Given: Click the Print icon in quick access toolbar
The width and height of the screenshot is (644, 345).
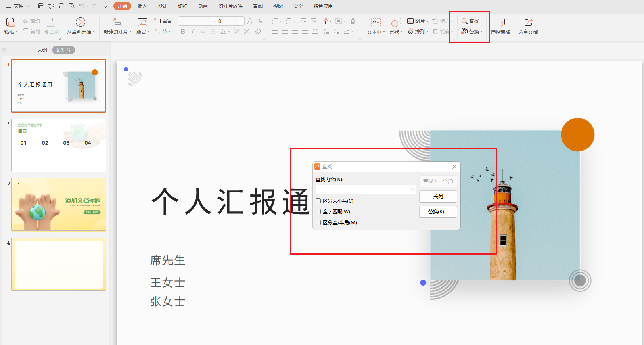Looking at the screenshot, I should coord(61,6).
